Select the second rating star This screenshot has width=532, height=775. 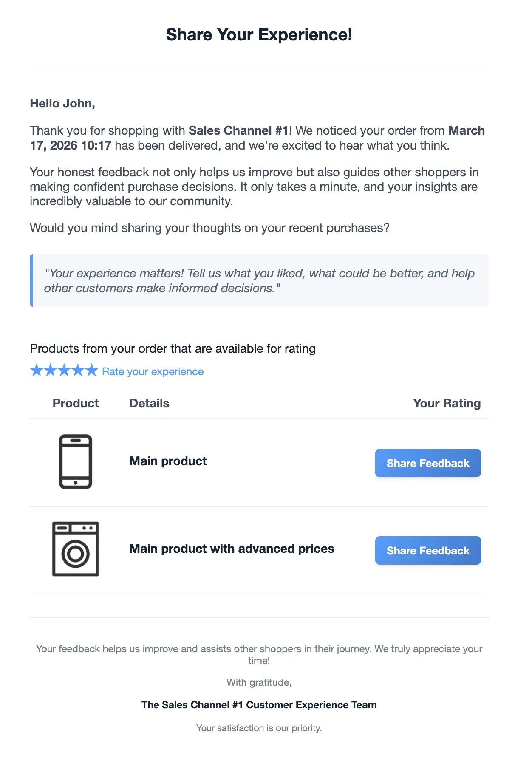point(50,371)
